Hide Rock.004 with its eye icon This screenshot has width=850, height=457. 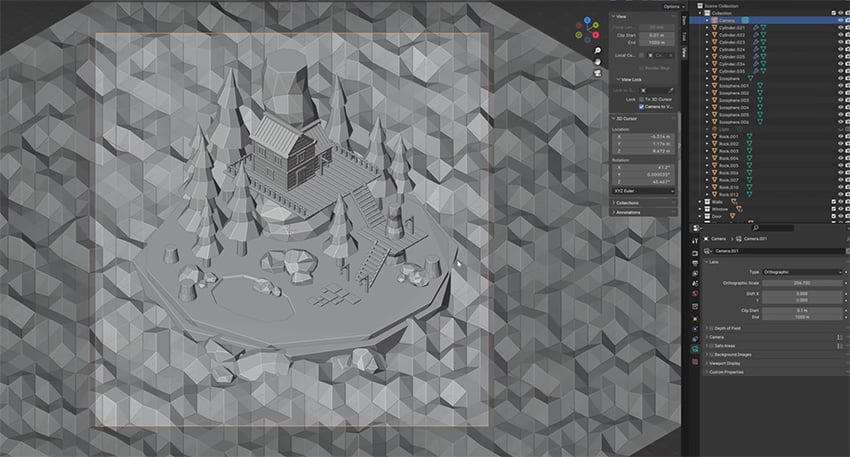(x=841, y=158)
